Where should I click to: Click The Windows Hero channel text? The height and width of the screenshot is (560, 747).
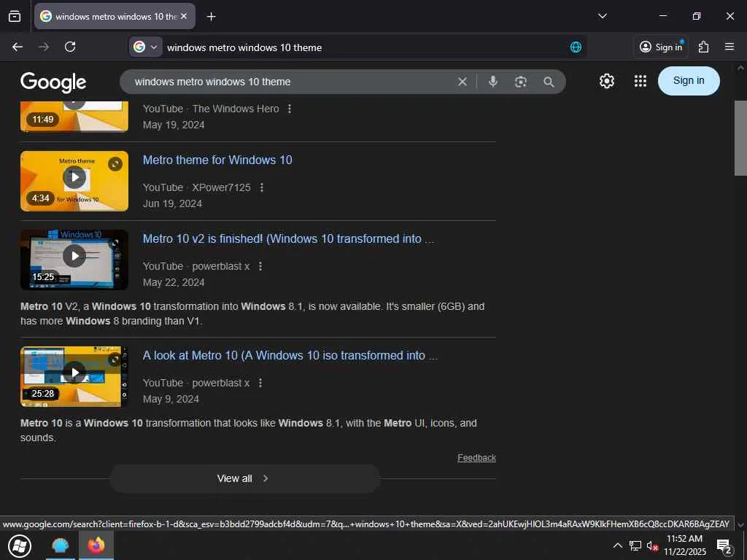coord(236,109)
